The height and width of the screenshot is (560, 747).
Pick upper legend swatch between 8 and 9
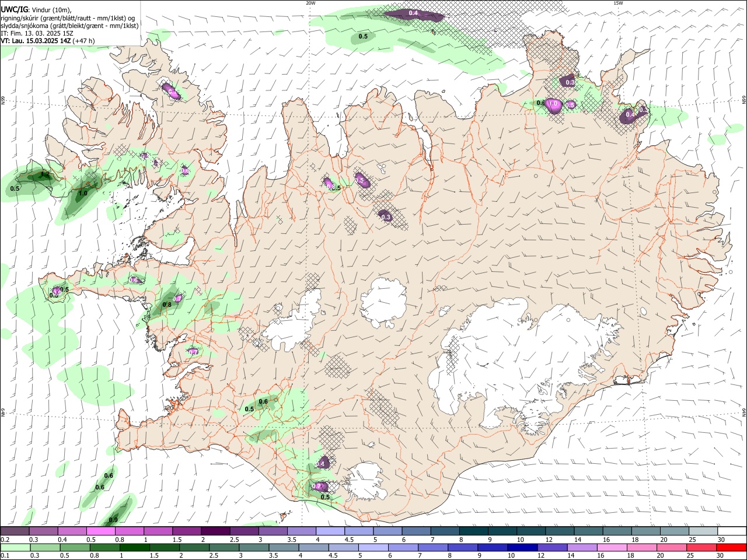(473, 531)
